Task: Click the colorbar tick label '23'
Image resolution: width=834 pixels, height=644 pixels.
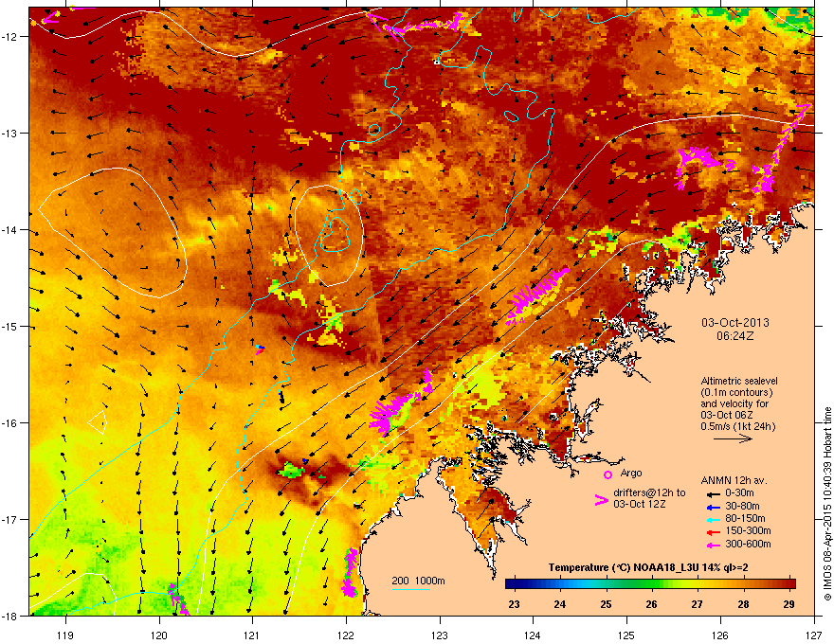Action: pos(514,604)
